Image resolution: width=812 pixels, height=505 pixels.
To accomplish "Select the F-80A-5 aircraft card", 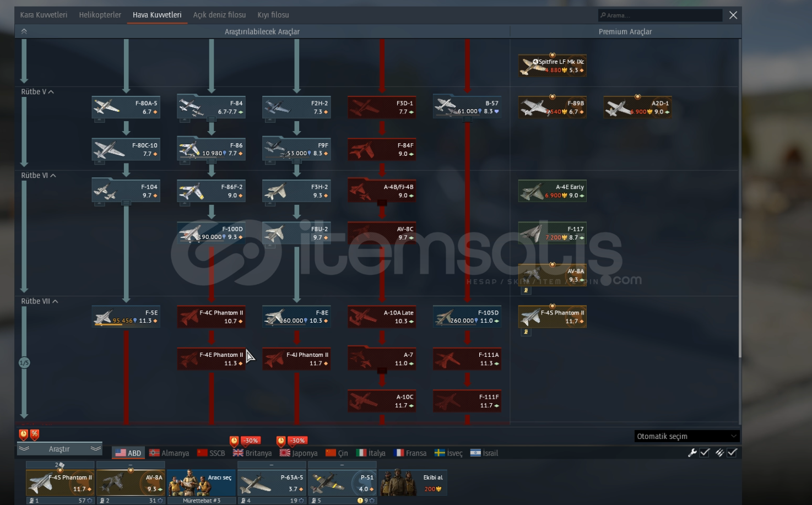I will click(126, 107).
